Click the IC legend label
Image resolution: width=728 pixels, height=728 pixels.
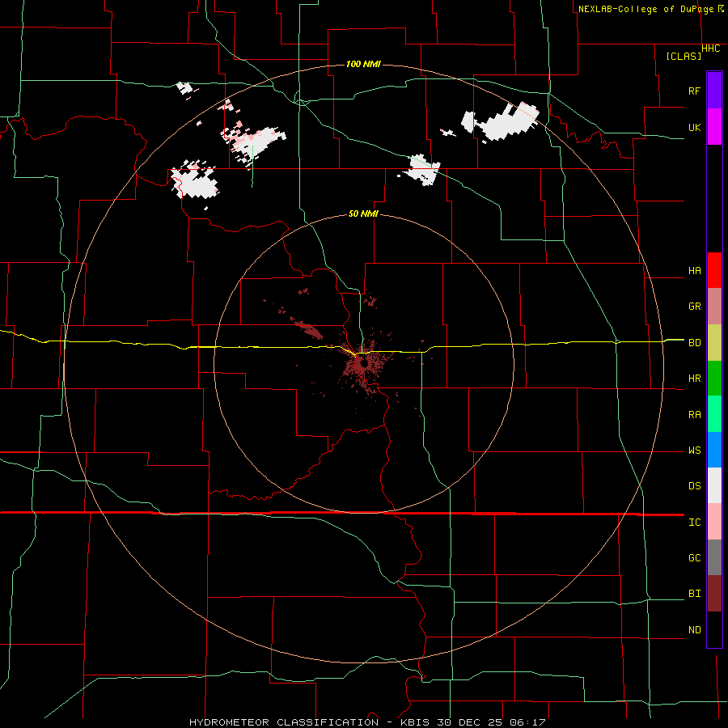[694, 523]
